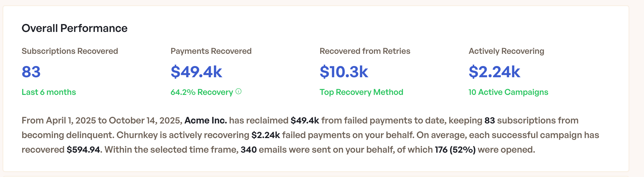Select the Subscriptions Recovered label

click(x=70, y=51)
